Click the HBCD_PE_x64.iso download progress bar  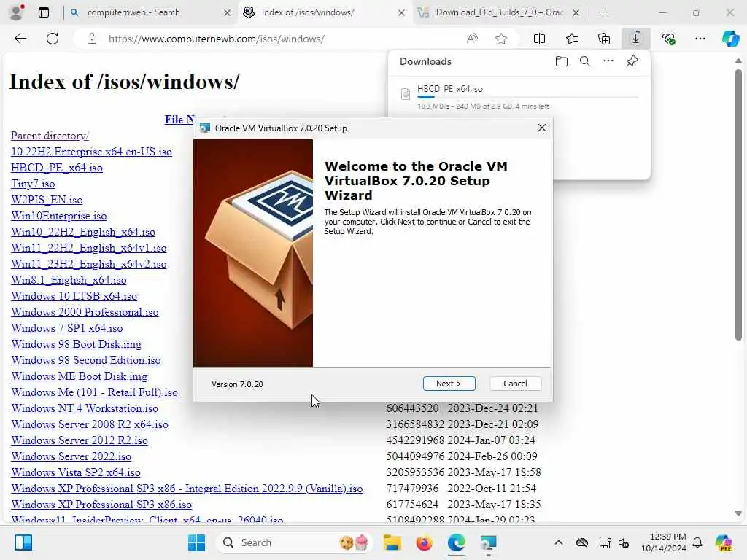[527, 97]
